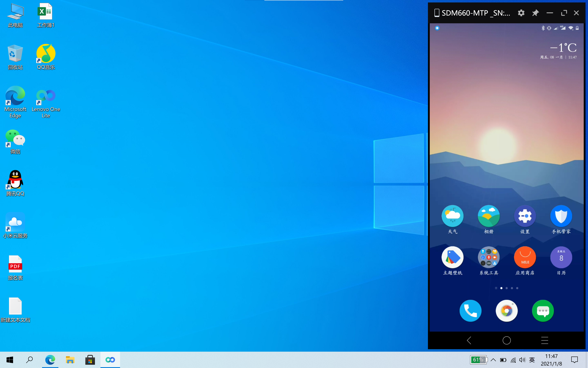Tap the Camera dock icon on phone
588x368 pixels.
[507, 311]
